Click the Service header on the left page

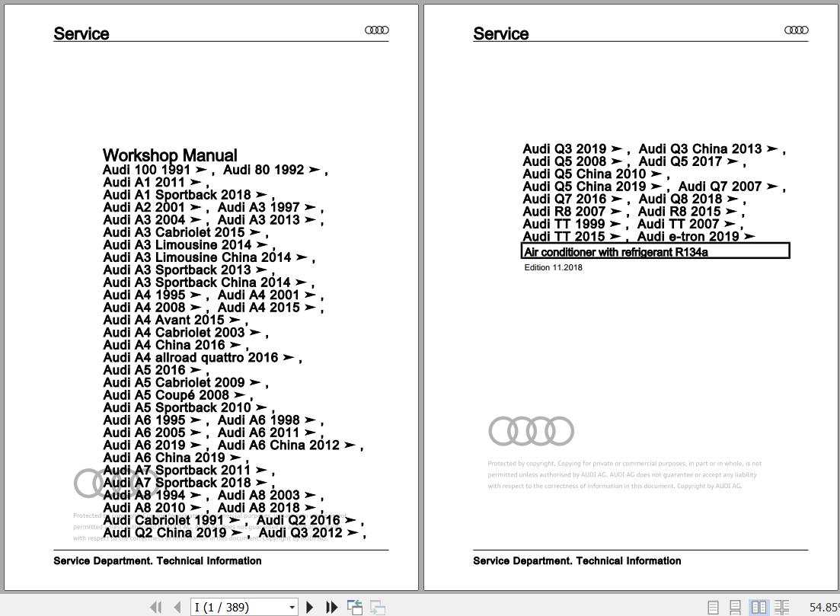(81, 34)
